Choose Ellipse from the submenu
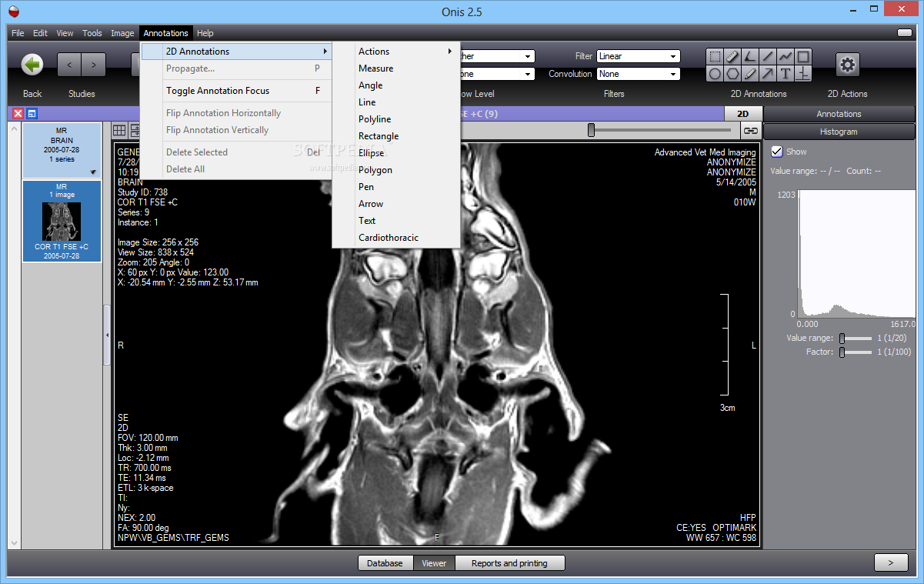This screenshot has width=924, height=584. [x=396, y=153]
